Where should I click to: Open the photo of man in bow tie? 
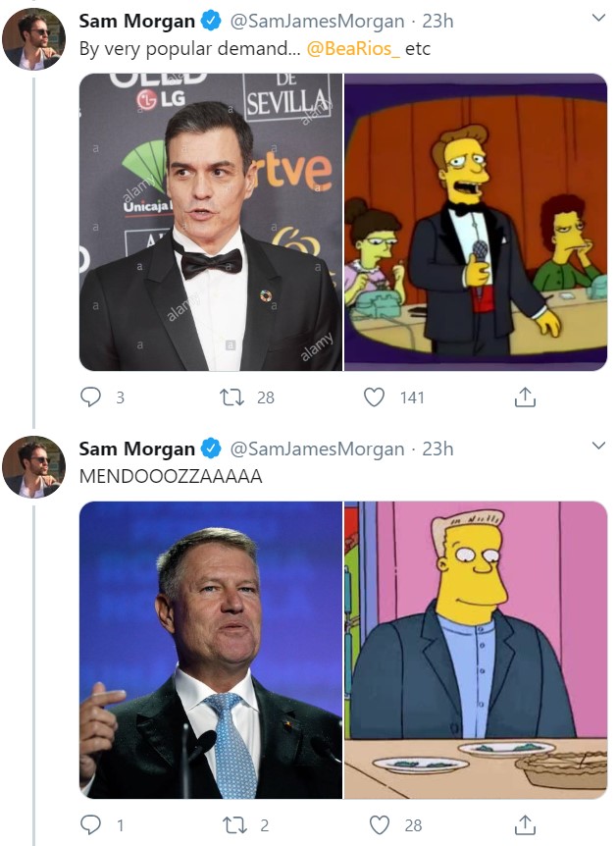click(x=210, y=222)
